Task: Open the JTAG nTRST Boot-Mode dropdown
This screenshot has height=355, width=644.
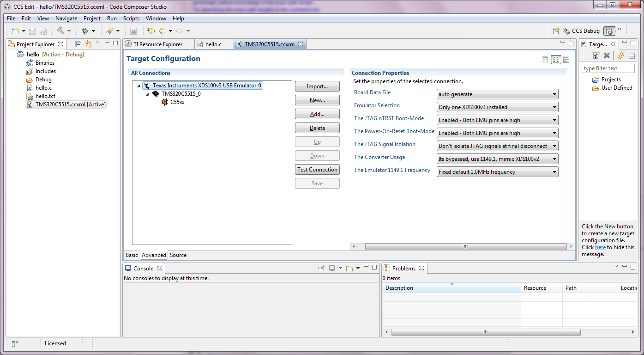Action: 498,120
